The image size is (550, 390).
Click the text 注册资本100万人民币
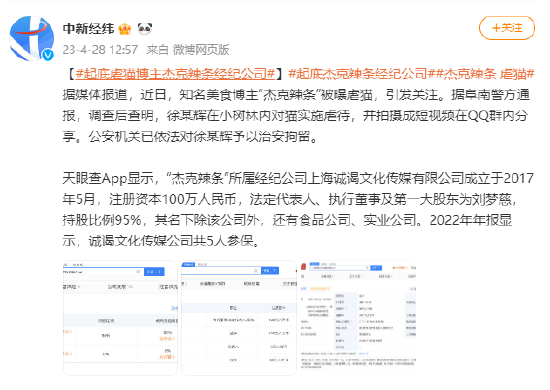(173, 199)
